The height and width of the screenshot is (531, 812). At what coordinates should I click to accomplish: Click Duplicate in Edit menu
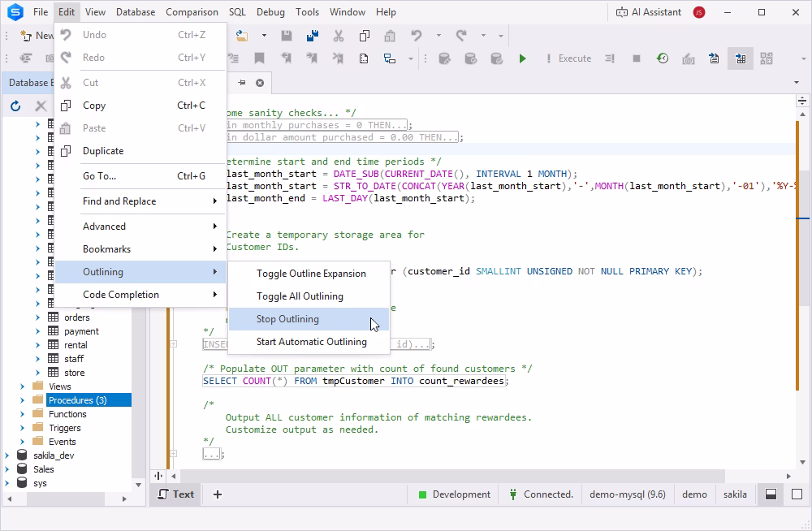(140, 151)
